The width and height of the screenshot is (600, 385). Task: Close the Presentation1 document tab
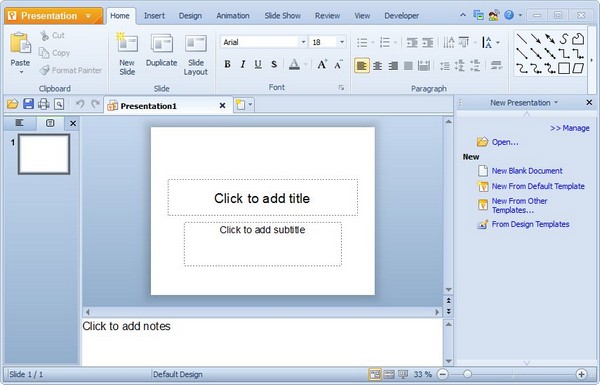pos(222,105)
